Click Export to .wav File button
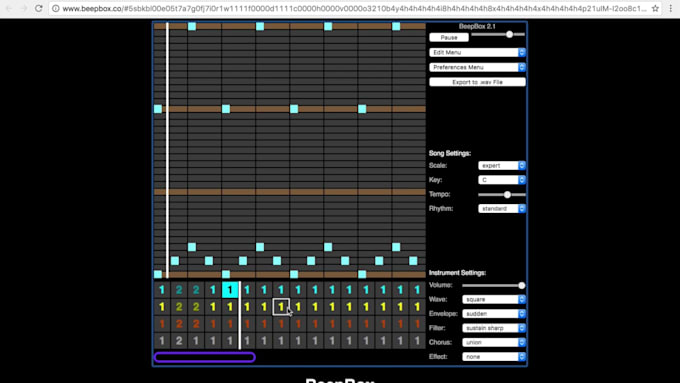Screen dimensions: 680x383 pos(477,82)
